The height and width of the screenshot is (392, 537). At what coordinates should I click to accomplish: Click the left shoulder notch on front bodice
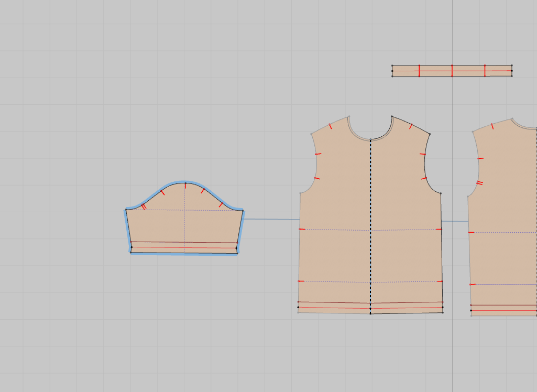330,125
